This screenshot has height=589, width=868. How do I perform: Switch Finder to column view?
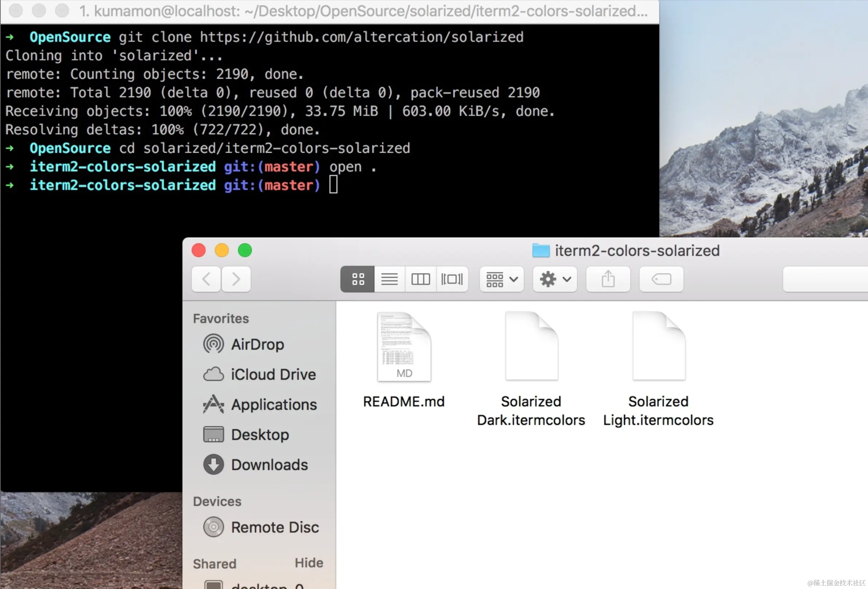(421, 279)
